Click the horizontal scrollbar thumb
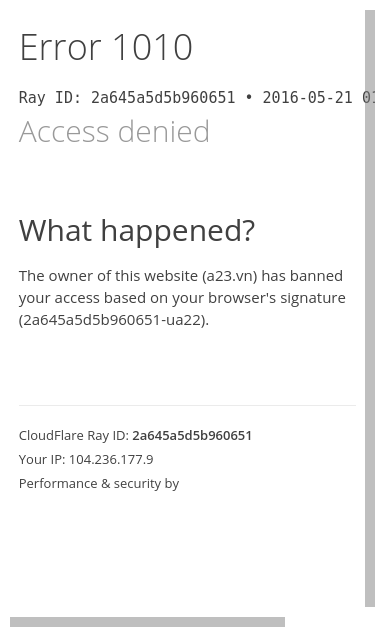The height and width of the screenshot is (627, 375). click(x=148, y=622)
